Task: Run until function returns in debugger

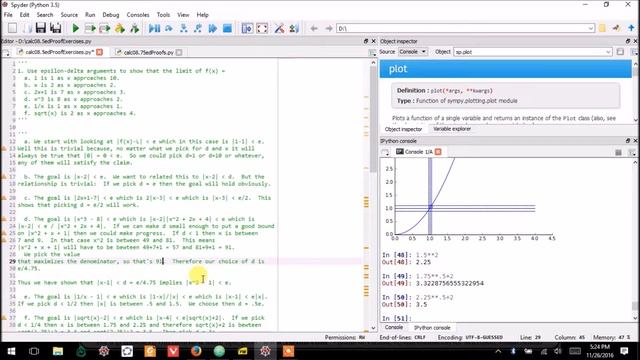Action: coord(198,28)
